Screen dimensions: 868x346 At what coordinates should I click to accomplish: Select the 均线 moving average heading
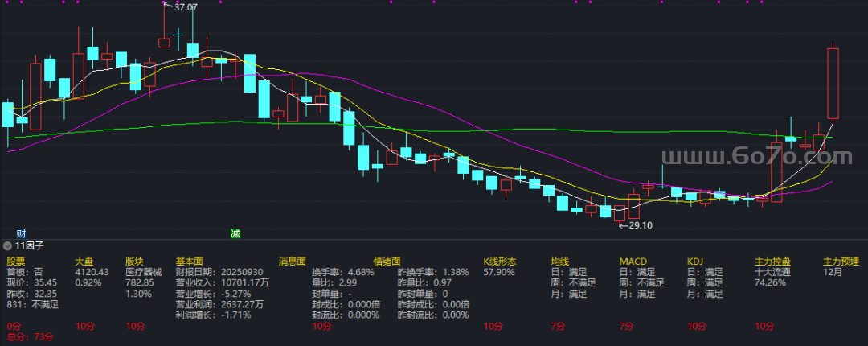(x=559, y=262)
